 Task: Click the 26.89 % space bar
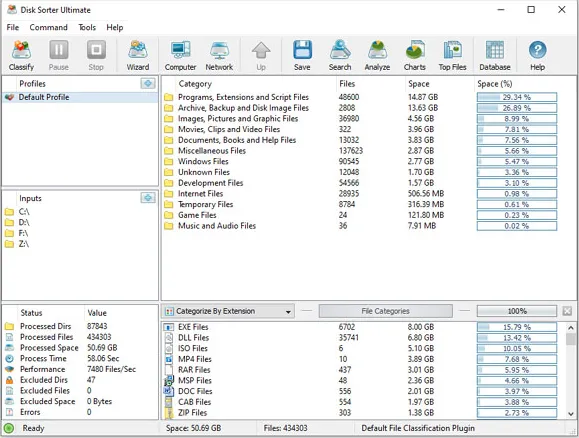517,108
